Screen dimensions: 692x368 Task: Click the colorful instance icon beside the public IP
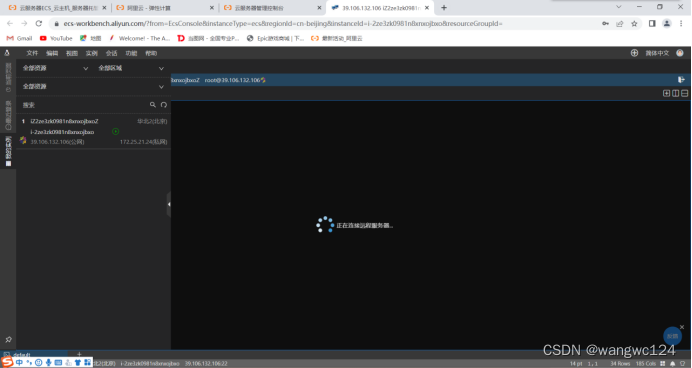(23, 140)
